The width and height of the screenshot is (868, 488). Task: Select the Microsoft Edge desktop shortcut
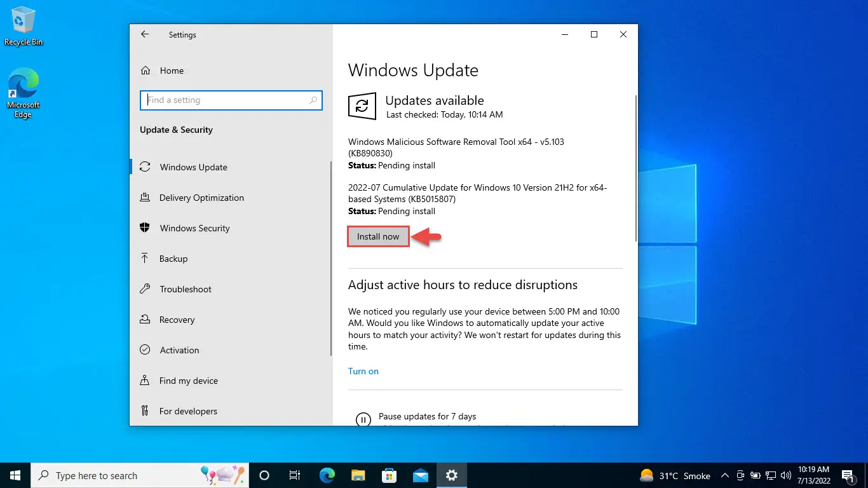tap(24, 93)
